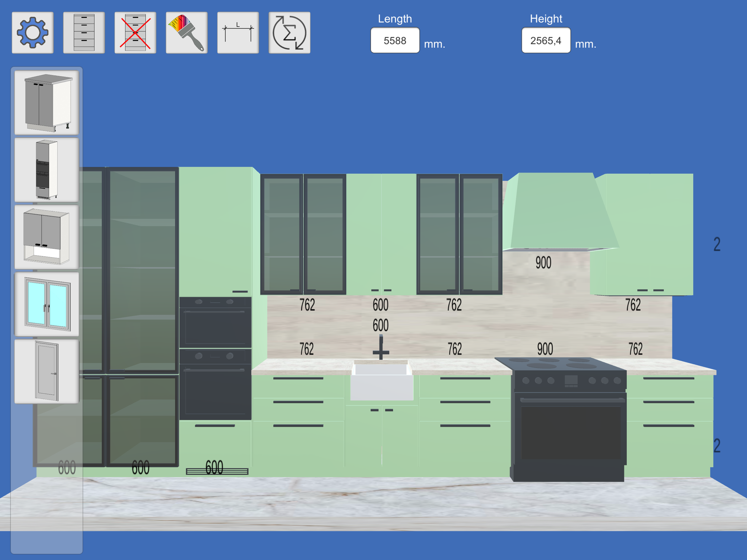Click the add cabinet drawer icon
This screenshot has width=747, height=560.
pos(84,33)
